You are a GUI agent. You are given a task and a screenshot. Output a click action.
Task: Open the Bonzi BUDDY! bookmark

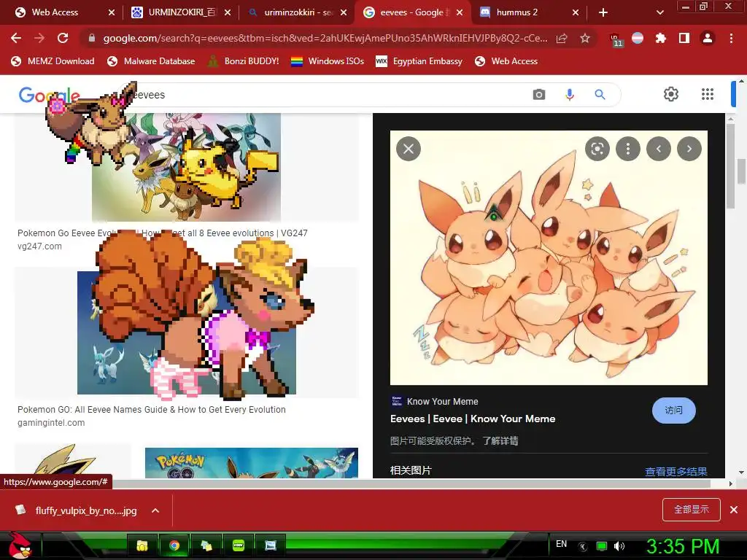tap(244, 61)
